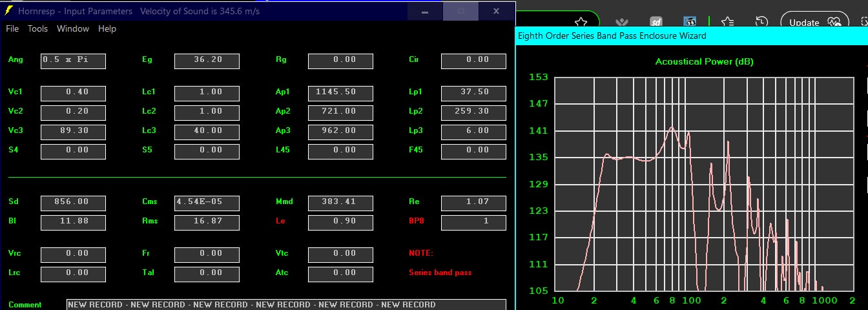Click the Ap1 field showing 1145.50
The height and width of the screenshot is (310, 868).
click(340, 94)
